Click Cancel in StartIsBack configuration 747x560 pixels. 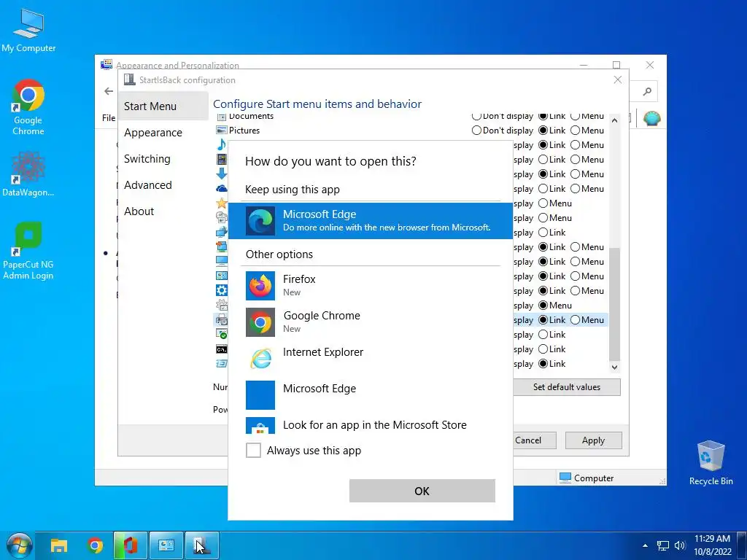[x=534, y=440]
